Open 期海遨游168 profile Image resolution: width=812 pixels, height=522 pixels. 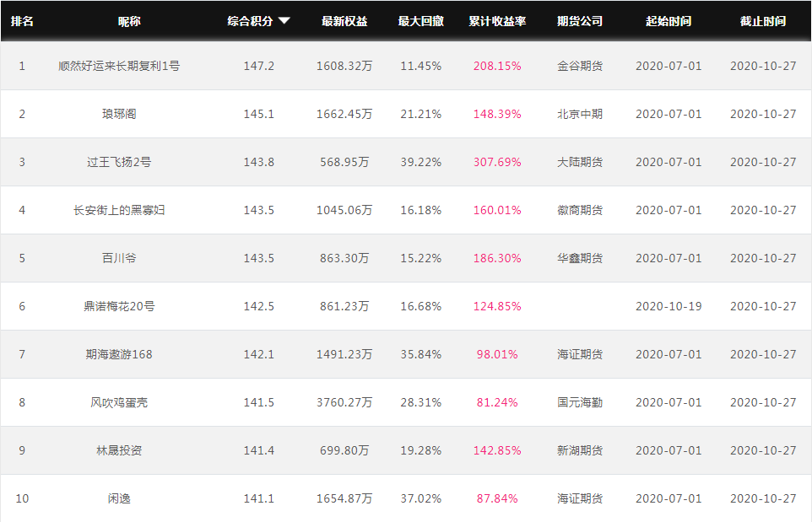119,354
